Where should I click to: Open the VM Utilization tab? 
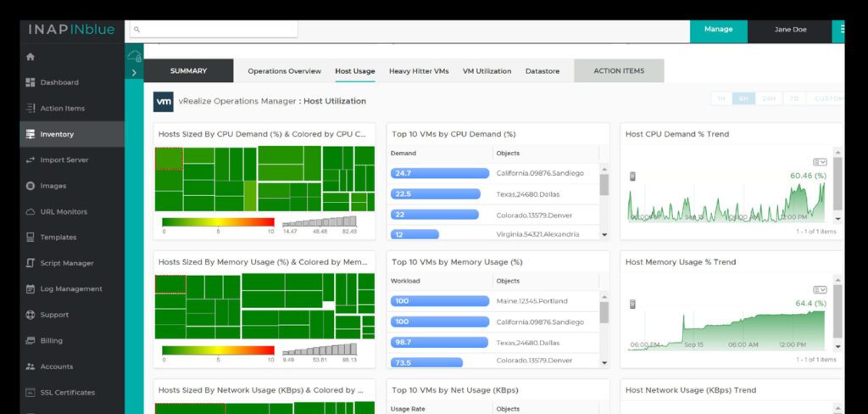[487, 71]
